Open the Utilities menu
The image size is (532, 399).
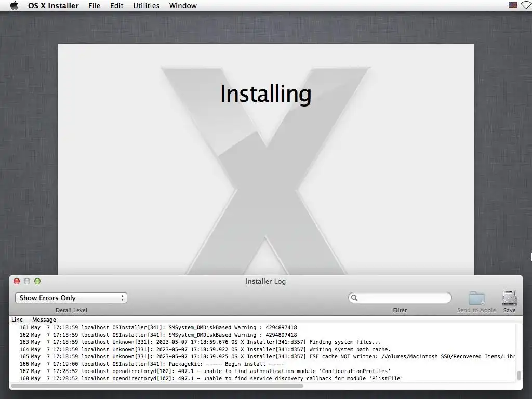146,5
